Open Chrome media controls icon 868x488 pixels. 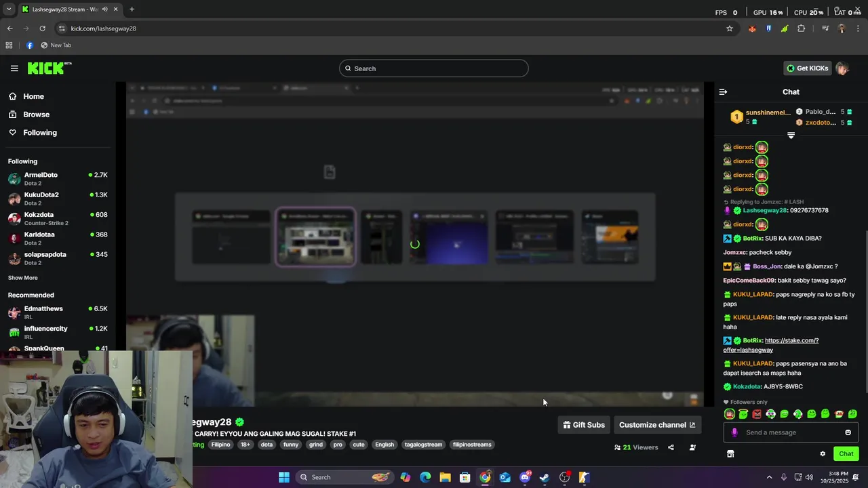[x=825, y=28]
